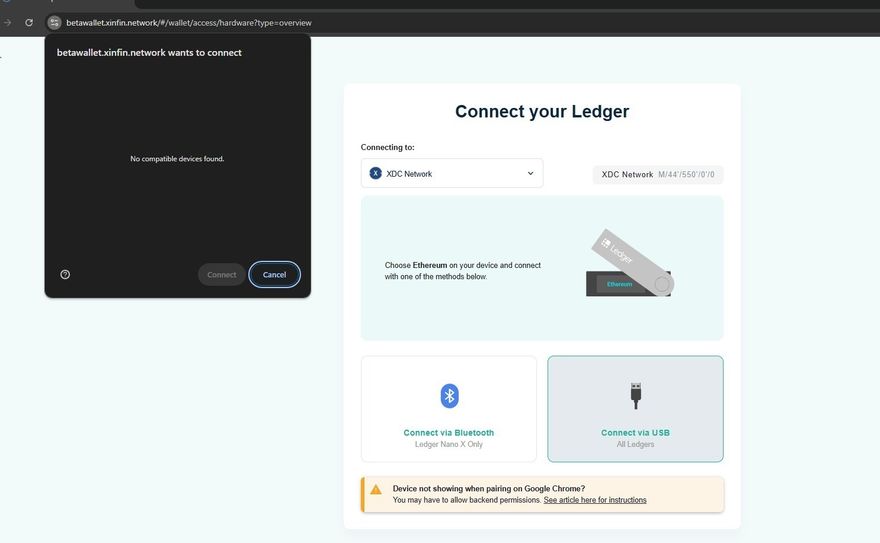Open the "See article here for instructions" link
The image size is (880, 543).
click(x=595, y=500)
